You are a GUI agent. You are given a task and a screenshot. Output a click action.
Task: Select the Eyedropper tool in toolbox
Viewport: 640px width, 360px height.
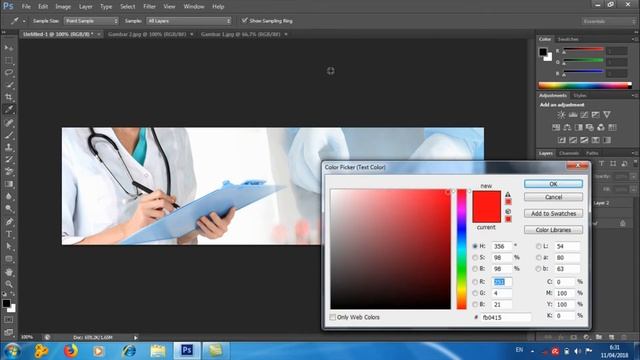(9, 109)
